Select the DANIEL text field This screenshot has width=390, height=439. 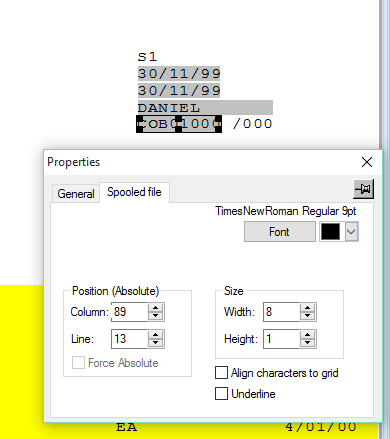click(205, 108)
